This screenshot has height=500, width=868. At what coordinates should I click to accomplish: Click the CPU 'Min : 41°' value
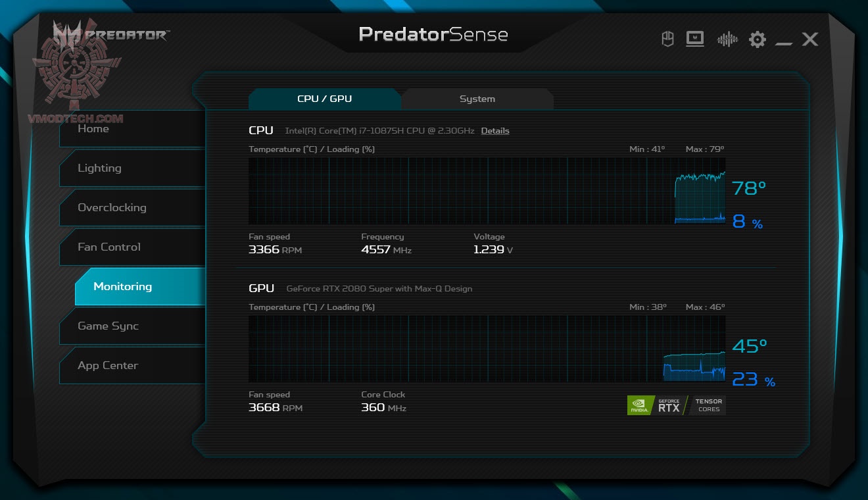(x=647, y=149)
